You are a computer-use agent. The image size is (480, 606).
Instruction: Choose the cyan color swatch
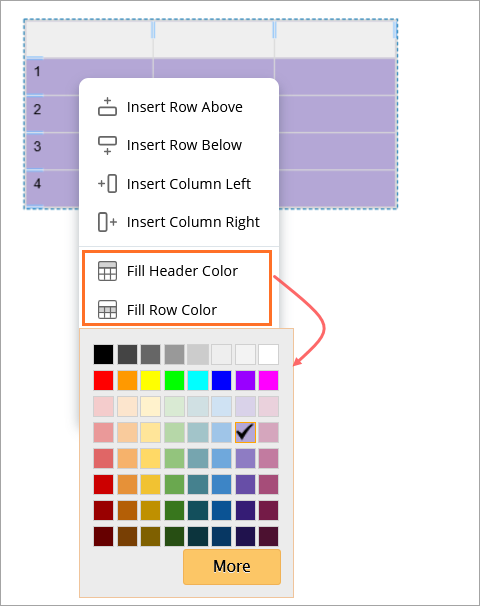198,380
